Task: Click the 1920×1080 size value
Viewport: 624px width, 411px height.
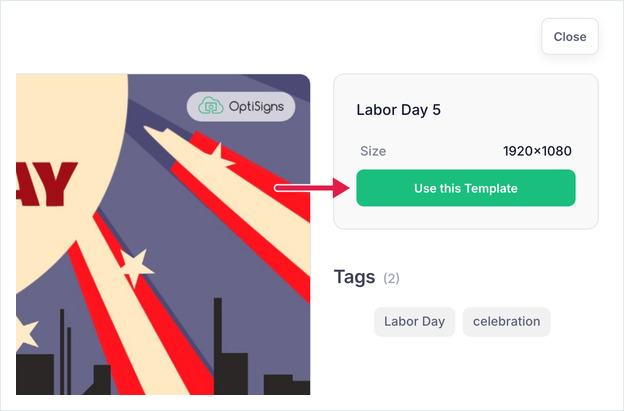Action: coord(537,151)
